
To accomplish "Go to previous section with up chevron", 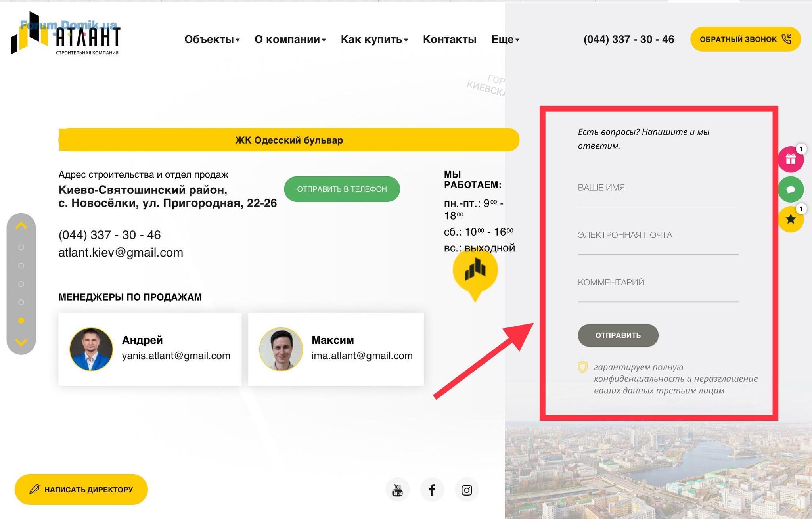I will [21, 226].
